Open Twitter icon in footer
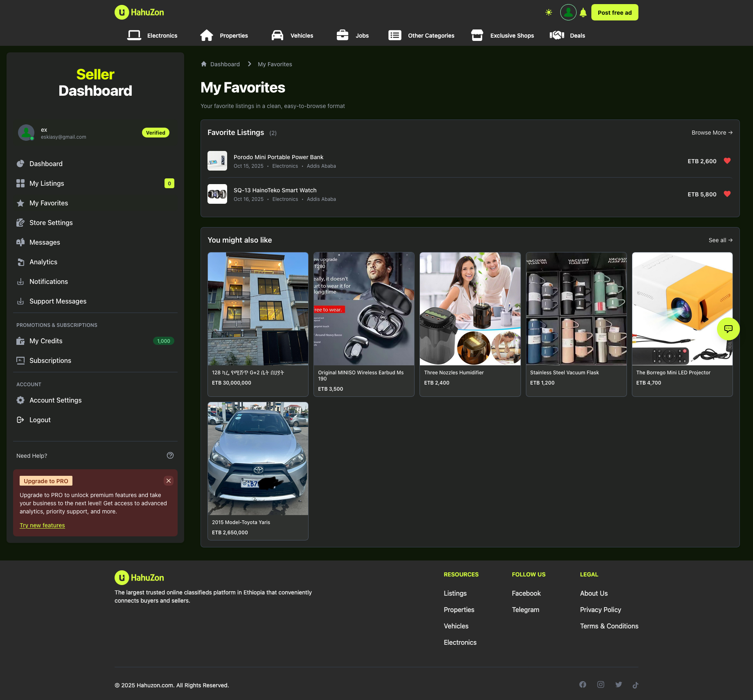This screenshot has width=753, height=700. coord(618,685)
